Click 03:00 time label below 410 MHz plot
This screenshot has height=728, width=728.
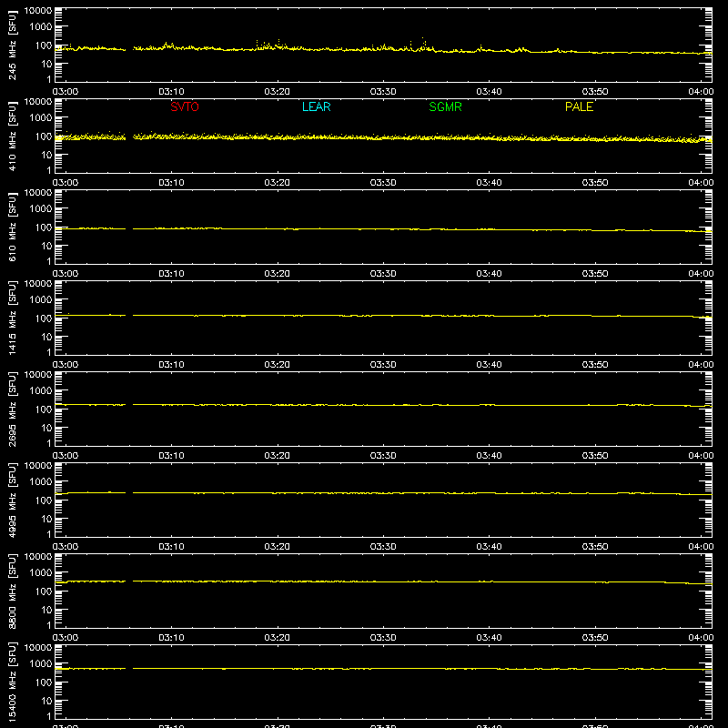tap(66, 183)
